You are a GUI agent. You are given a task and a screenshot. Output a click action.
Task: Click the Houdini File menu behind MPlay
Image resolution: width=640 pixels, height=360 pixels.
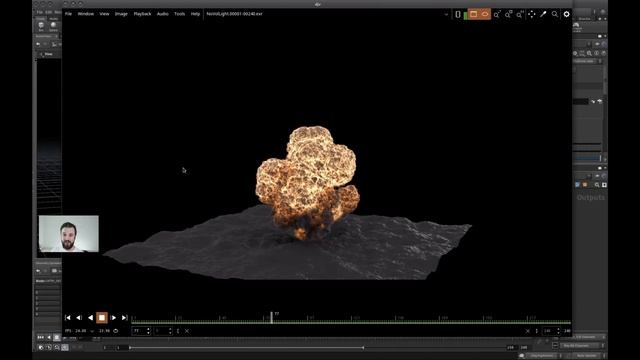point(39,12)
